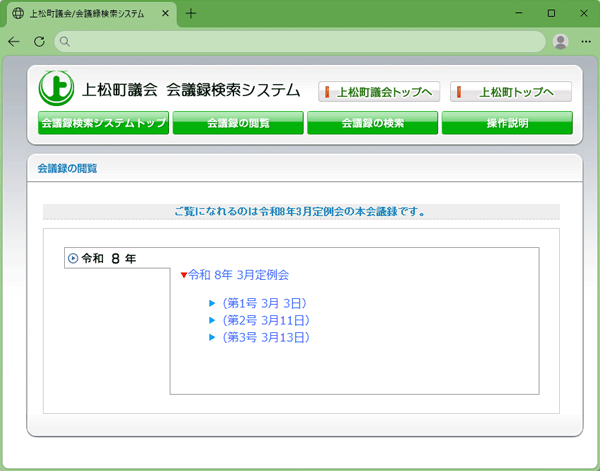600x471 pixels.
Task: Select the 令和 8年 year tab
Action: pos(117,258)
